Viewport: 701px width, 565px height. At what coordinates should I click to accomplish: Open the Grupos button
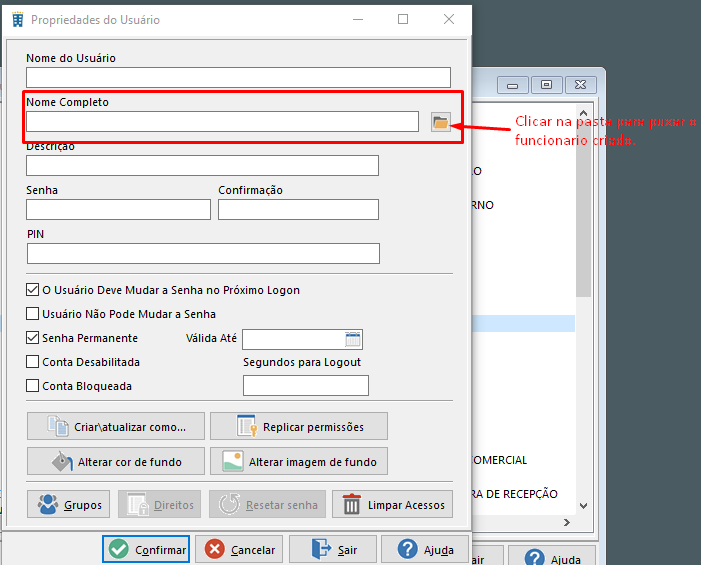click(68, 504)
